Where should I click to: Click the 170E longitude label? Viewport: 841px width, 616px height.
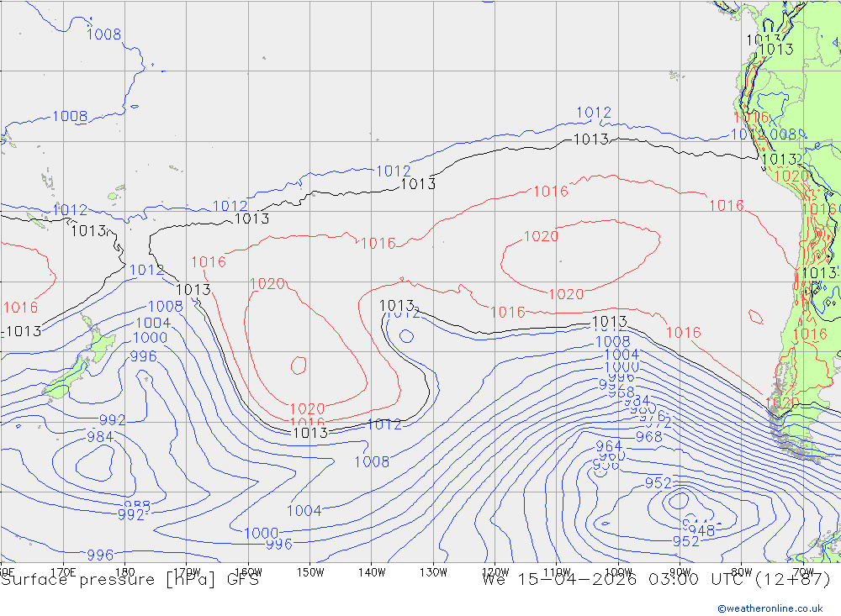63,572
